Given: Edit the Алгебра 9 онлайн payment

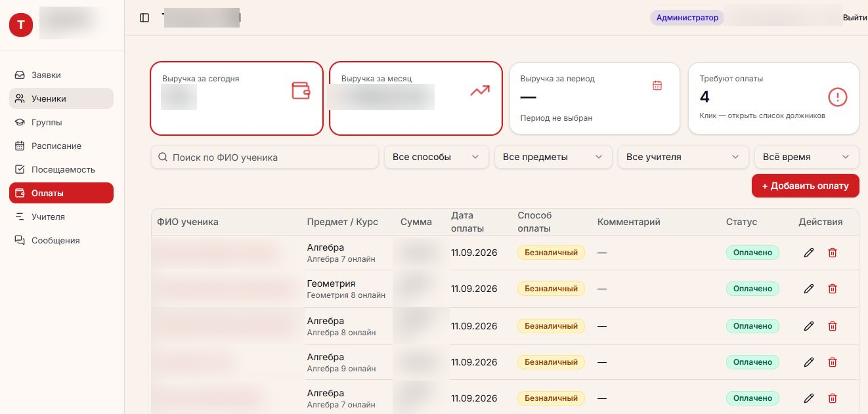Looking at the screenshot, I should [809, 362].
